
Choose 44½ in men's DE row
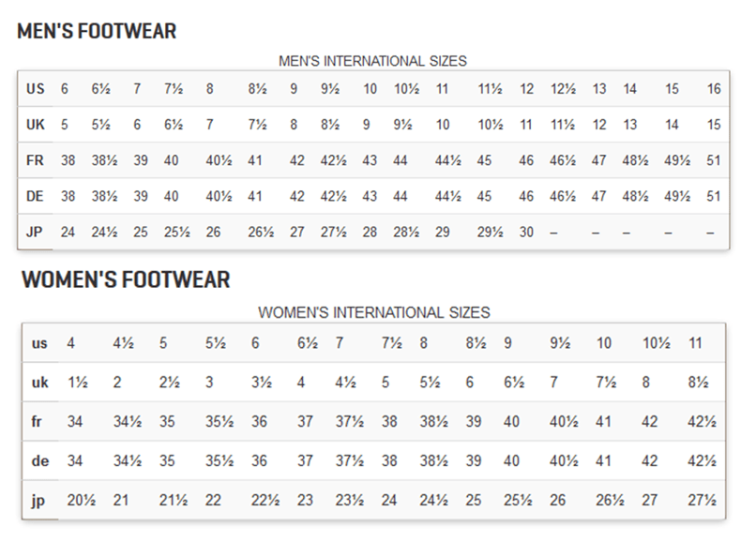(x=448, y=196)
